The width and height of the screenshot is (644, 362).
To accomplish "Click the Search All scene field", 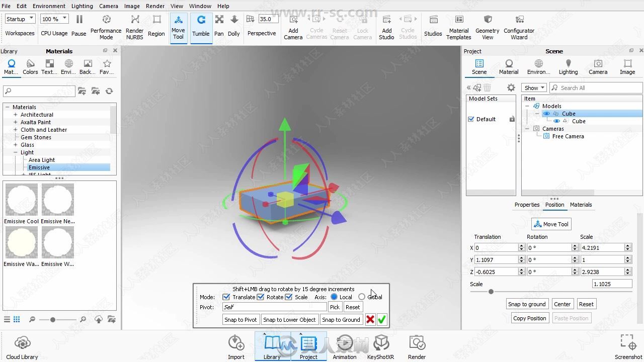I will 596,87.
